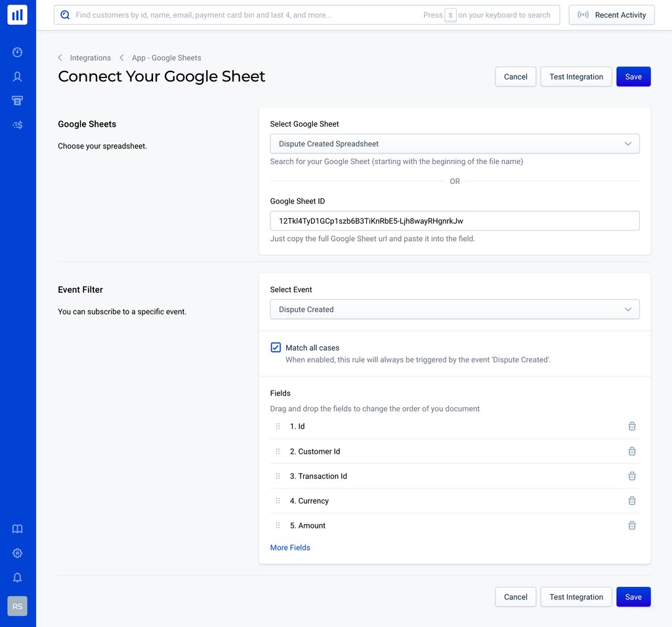Expand the Select Google Sheet dropdown

454,144
